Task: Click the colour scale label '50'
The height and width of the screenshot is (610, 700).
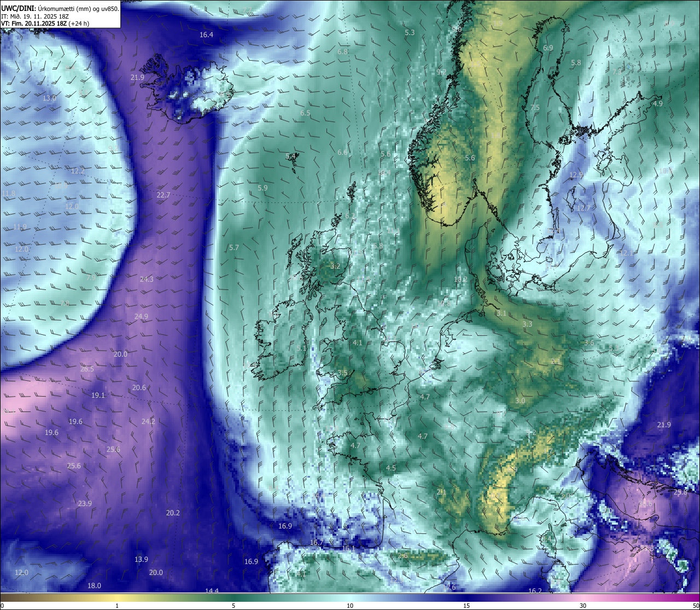Action: [x=695, y=606]
